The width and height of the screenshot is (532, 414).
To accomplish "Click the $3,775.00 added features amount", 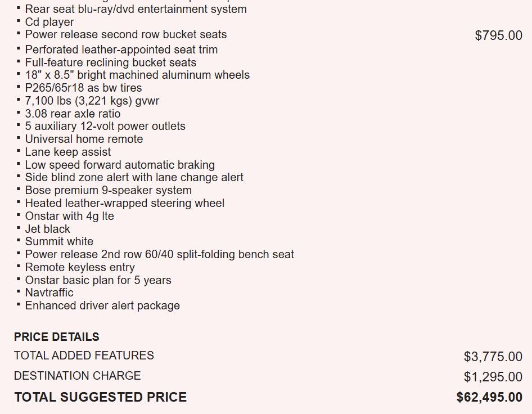I will [x=493, y=357].
